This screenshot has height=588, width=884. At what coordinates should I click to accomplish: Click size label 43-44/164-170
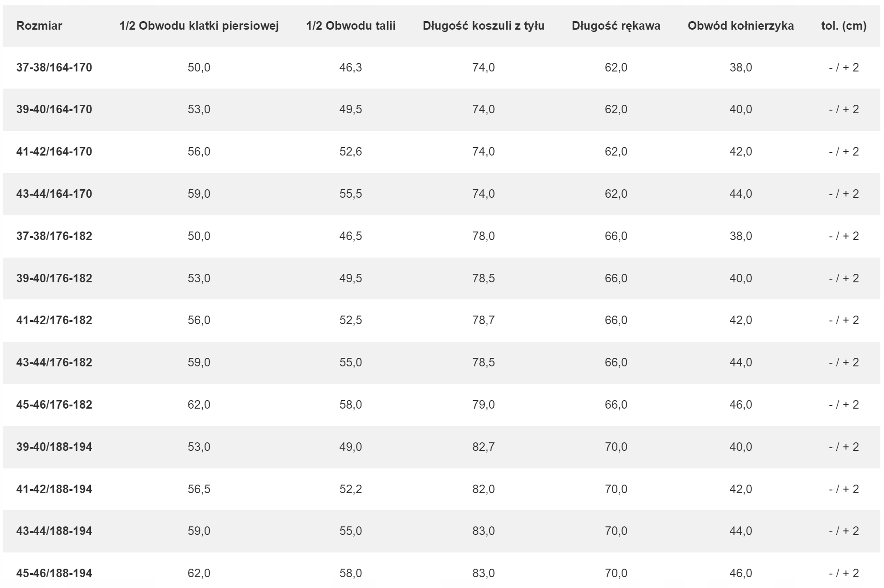[x=54, y=194]
